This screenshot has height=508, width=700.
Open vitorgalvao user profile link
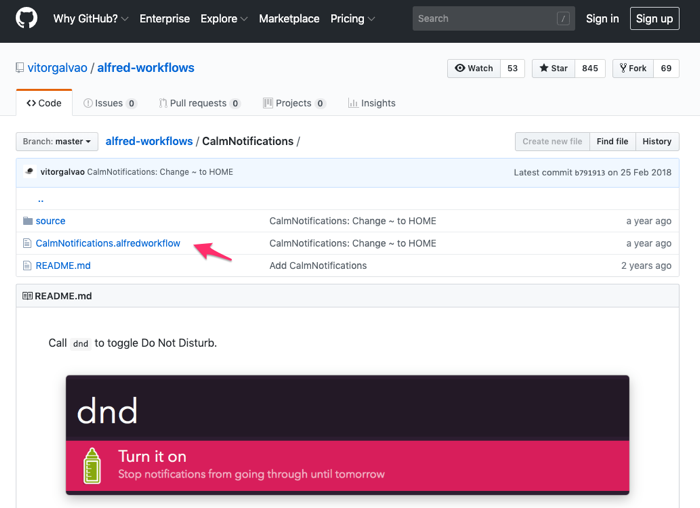[57, 68]
